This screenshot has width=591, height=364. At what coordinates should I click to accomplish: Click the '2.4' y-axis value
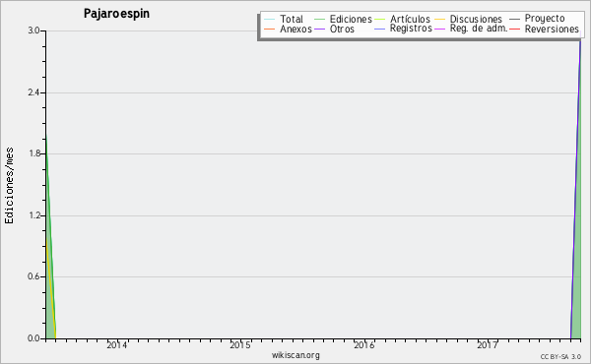click(33, 92)
